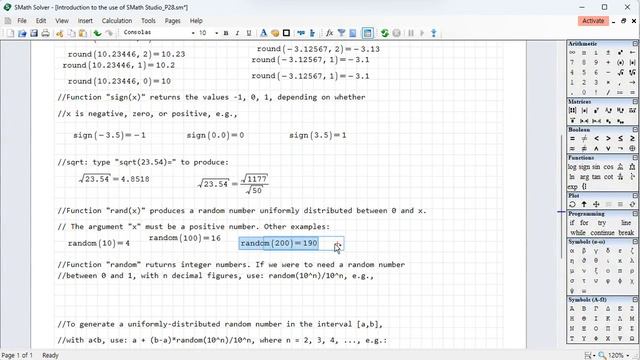The width and height of the screenshot is (640, 360).
Task: Insert the log function
Action: (x=572, y=167)
